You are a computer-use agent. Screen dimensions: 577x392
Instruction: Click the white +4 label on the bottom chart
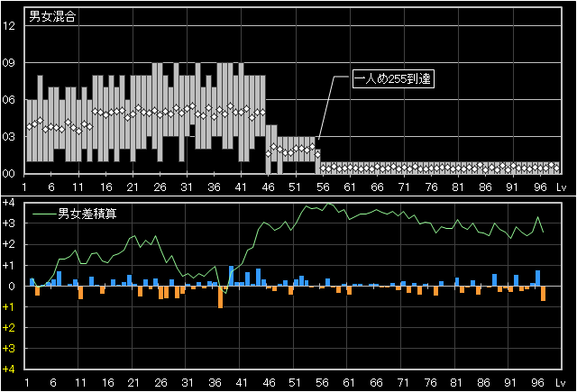pos(8,202)
